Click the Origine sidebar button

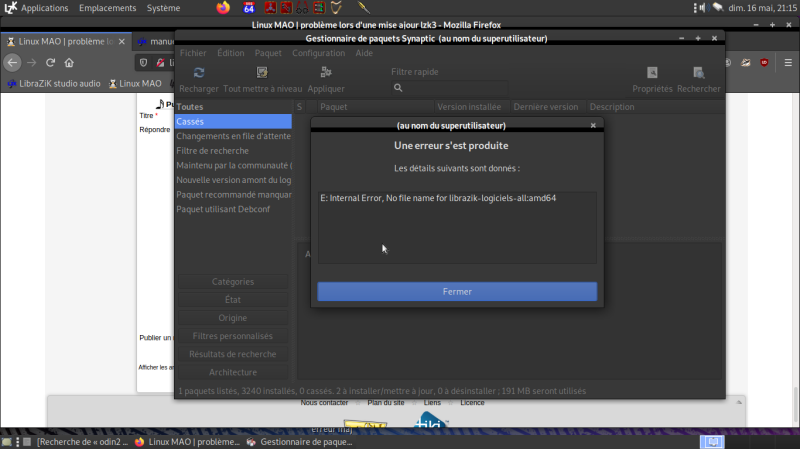[233, 318]
